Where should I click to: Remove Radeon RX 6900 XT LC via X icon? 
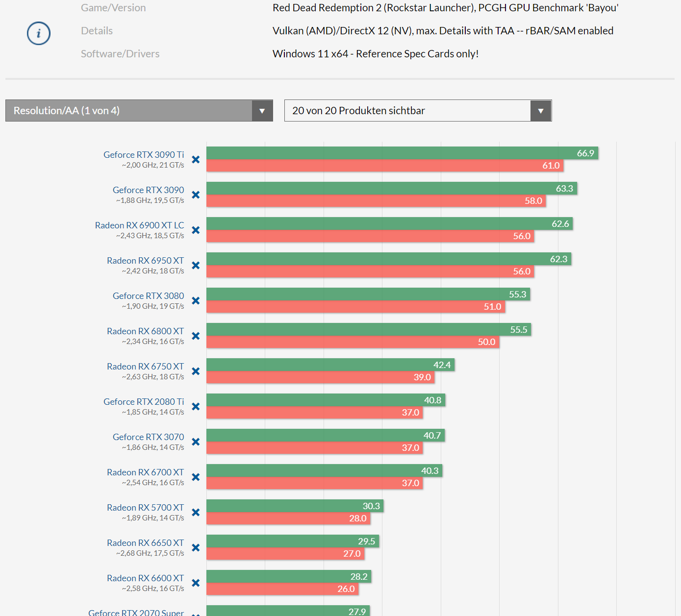[196, 230]
